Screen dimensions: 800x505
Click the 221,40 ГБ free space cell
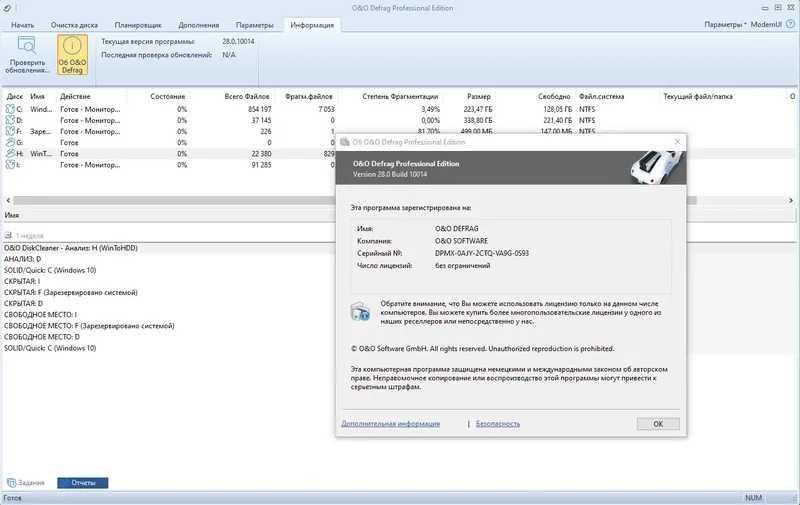coord(557,120)
